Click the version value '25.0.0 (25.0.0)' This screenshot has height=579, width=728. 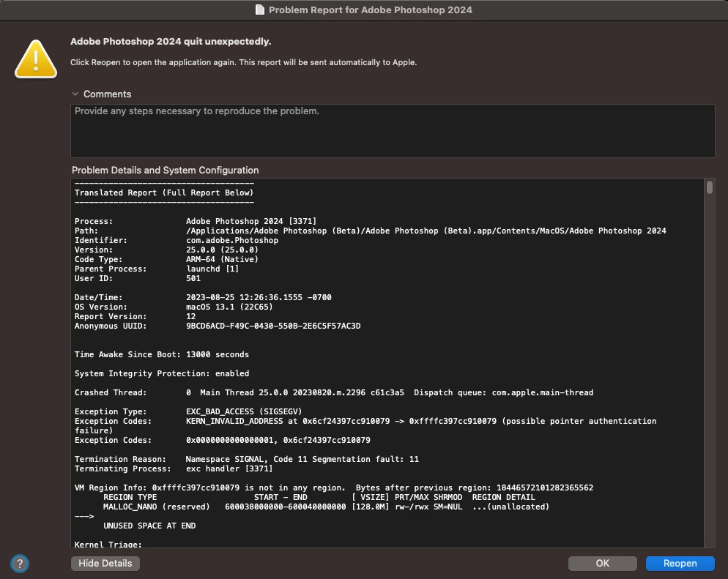point(222,250)
